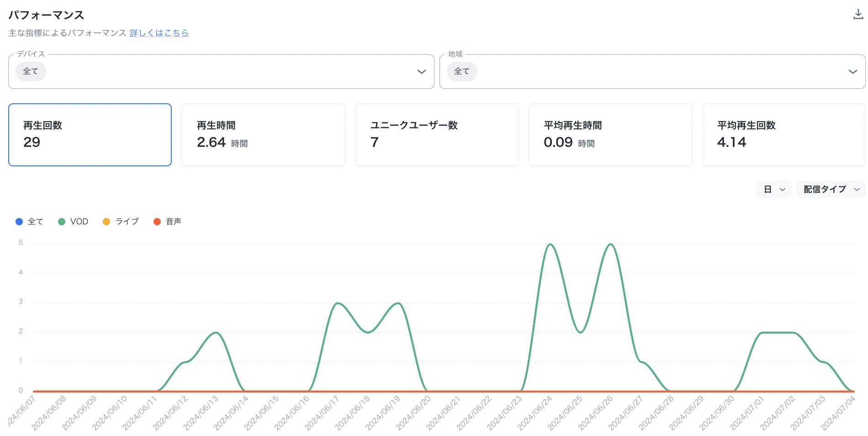The height and width of the screenshot is (436, 868).
Task: Open the 配信タイプ dropdown
Action: pyautogui.click(x=831, y=189)
